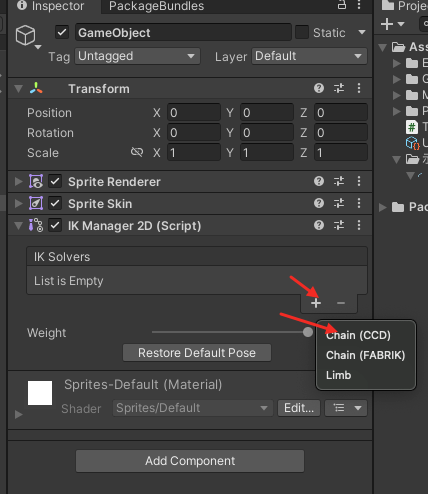Click the IK Manager 2D help icon
The height and width of the screenshot is (494, 428).
[319, 225]
